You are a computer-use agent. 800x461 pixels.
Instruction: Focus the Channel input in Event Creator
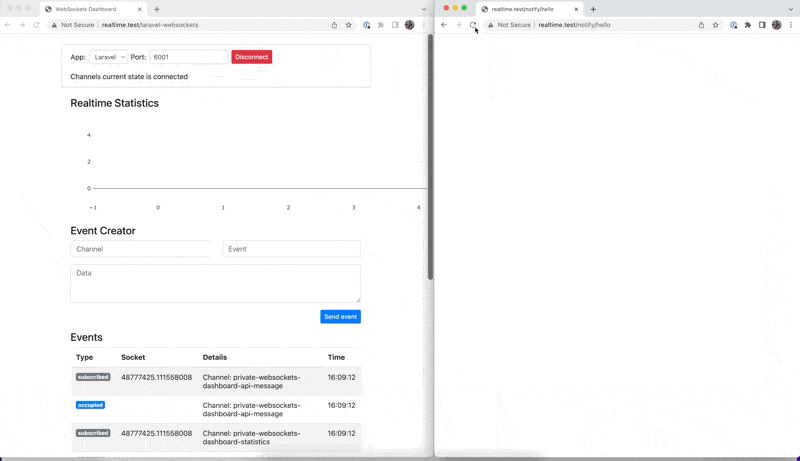(x=141, y=249)
